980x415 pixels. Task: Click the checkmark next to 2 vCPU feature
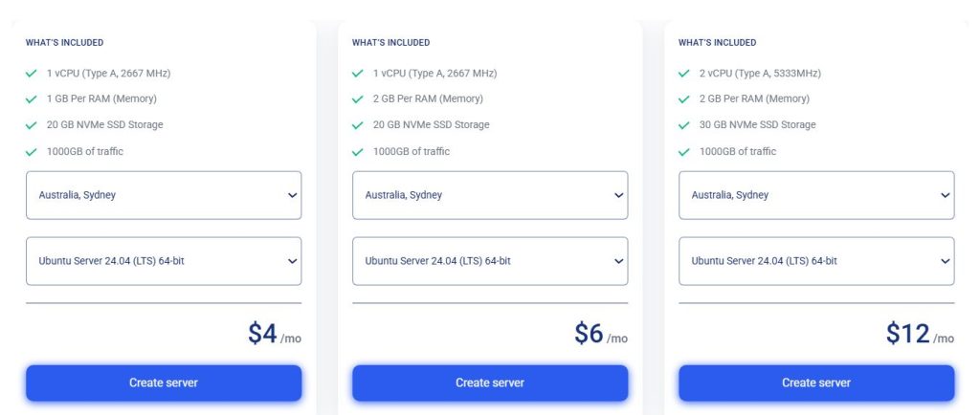684,74
